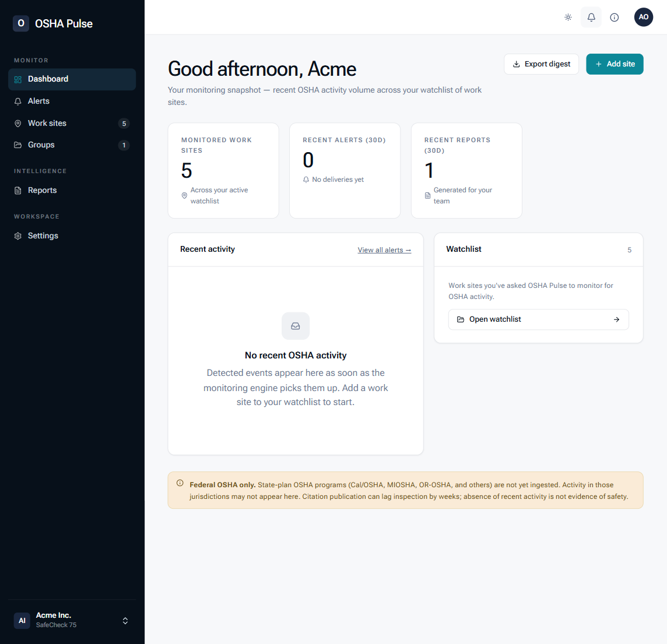
Task: Click the AI workspace avatar
Action: point(22,621)
